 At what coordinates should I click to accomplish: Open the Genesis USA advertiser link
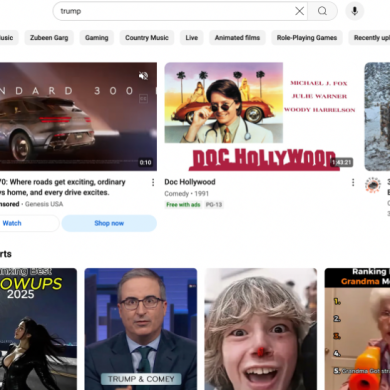coord(44,204)
